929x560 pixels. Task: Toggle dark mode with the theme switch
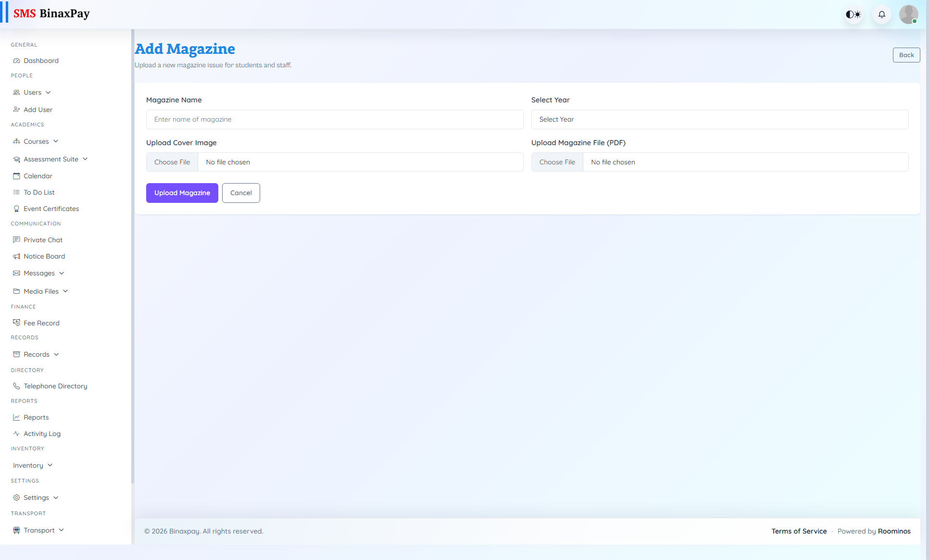pyautogui.click(x=854, y=14)
